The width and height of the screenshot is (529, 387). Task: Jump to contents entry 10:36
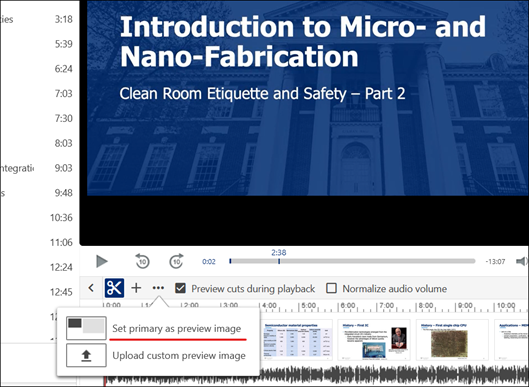click(61, 218)
